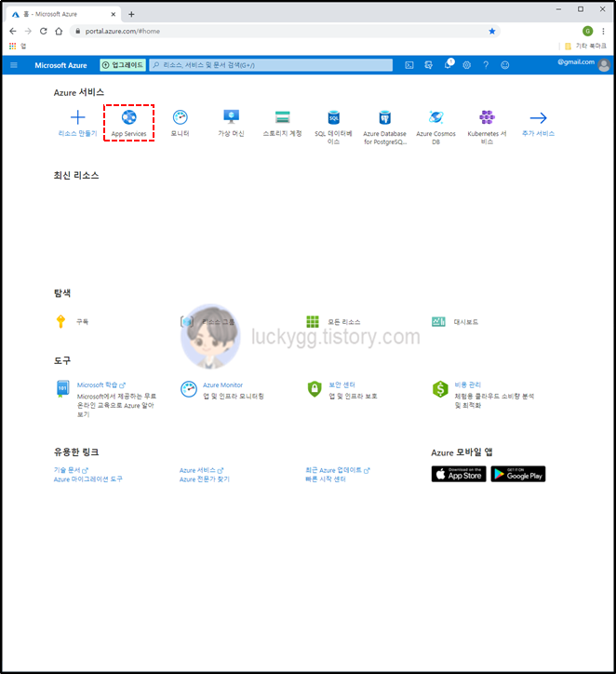Select the Microsoft Azure browser tab
The image size is (616, 674).
[x=62, y=14]
